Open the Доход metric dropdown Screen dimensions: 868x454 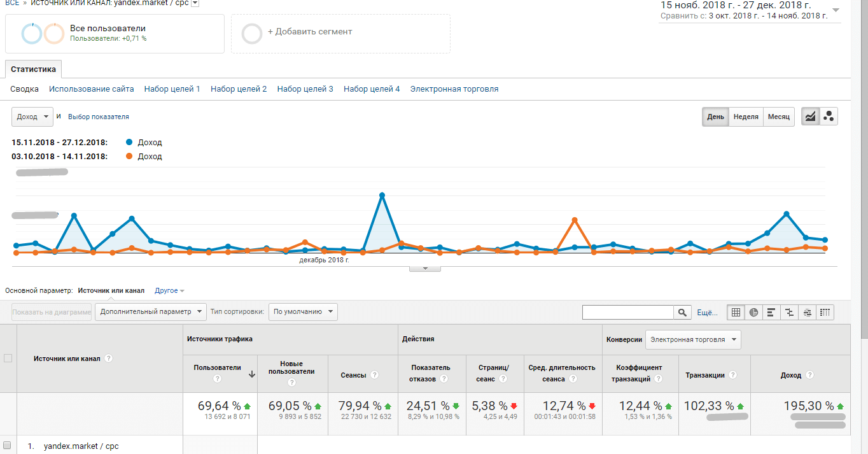click(x=32, y=117)
